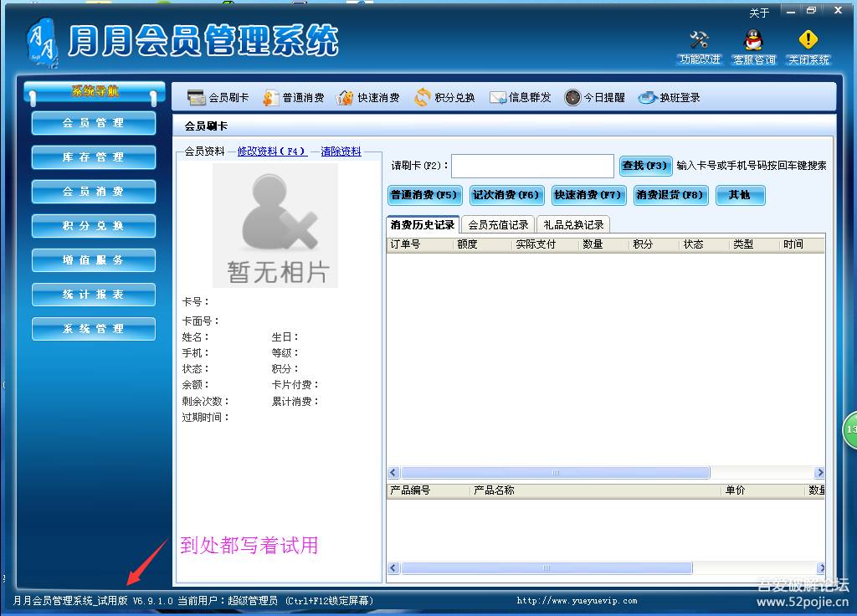Switch to the 会员充值记录 tab
Screen dimensions: 857x616
tap(498, 223)
